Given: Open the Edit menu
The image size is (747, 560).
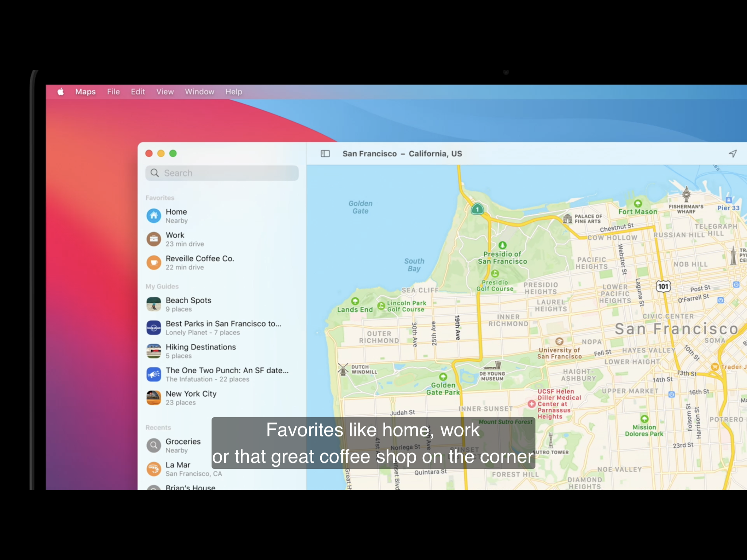Looking at the screenshot, I should [x=138, y=92].
